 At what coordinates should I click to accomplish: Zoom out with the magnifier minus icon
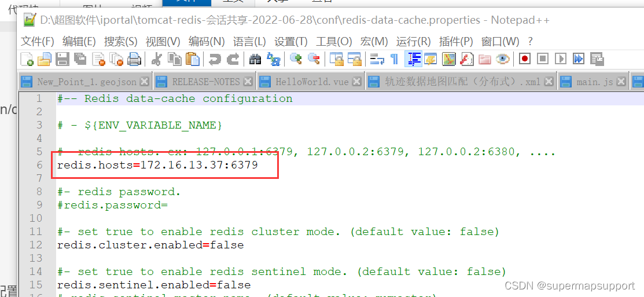tap(314, 59)
